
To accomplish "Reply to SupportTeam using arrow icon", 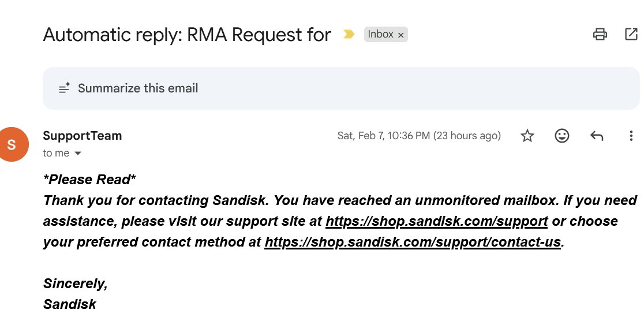I will point(597,136).
